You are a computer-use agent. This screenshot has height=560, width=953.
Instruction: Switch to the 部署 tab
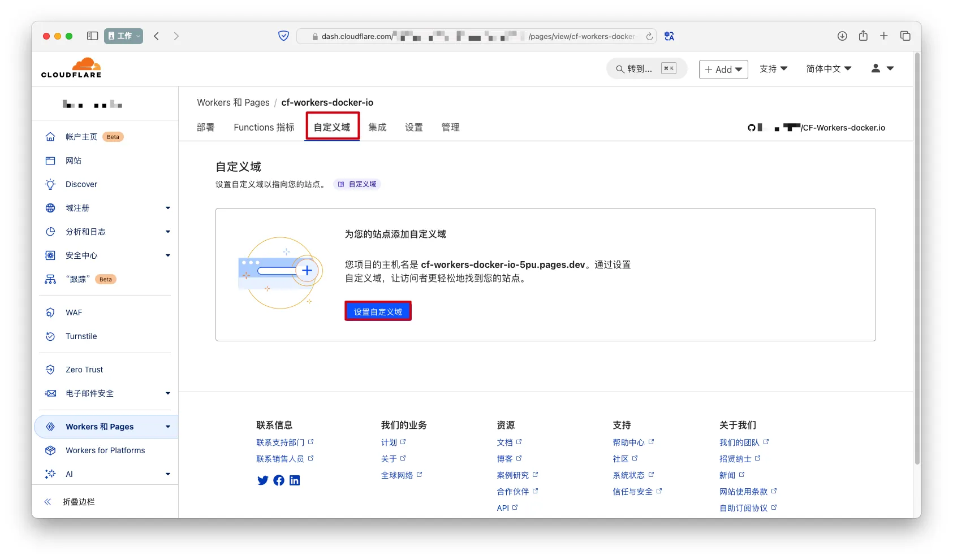pyautogui.click(x=205, y=128)
